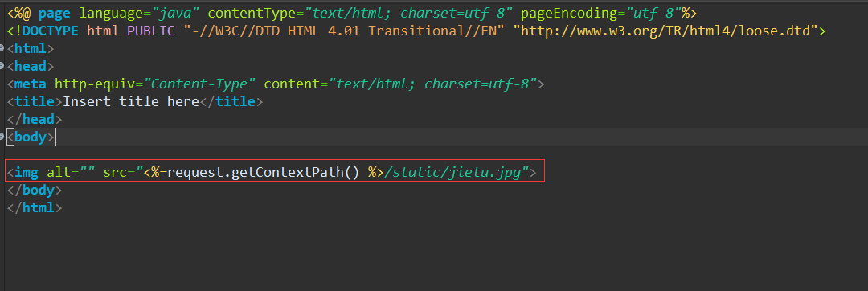Click the "http-equiv" attribute
The width and height of the screenshot is (868, 291).
coord(95,84)
